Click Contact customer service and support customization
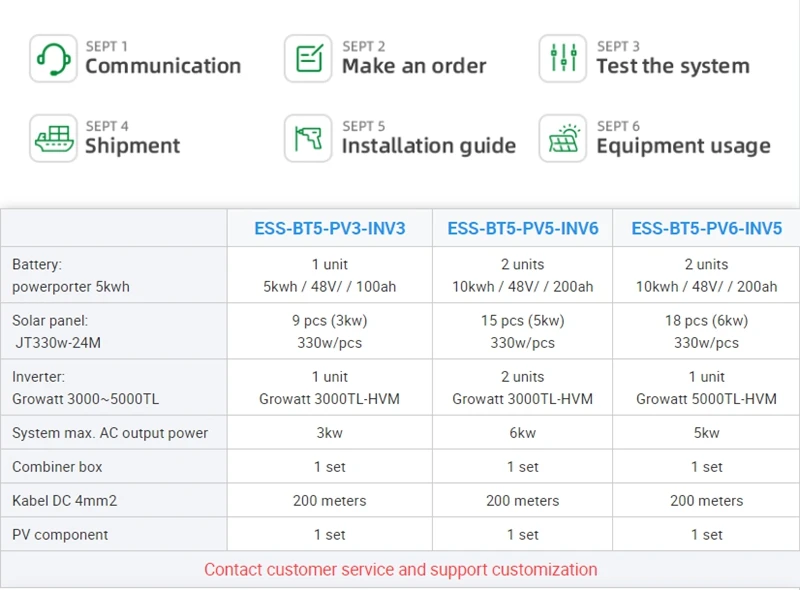Screen dimensions: 800x590 point(401,569)
